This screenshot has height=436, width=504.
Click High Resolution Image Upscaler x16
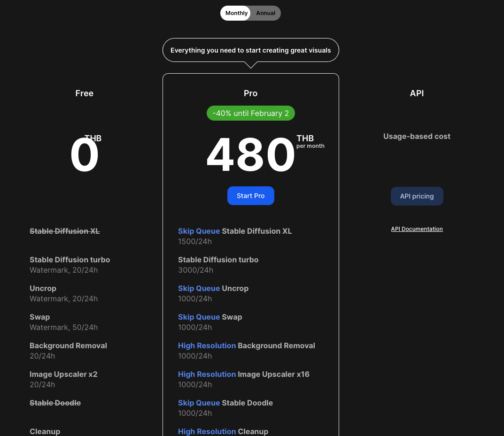(x=243, y=374)
